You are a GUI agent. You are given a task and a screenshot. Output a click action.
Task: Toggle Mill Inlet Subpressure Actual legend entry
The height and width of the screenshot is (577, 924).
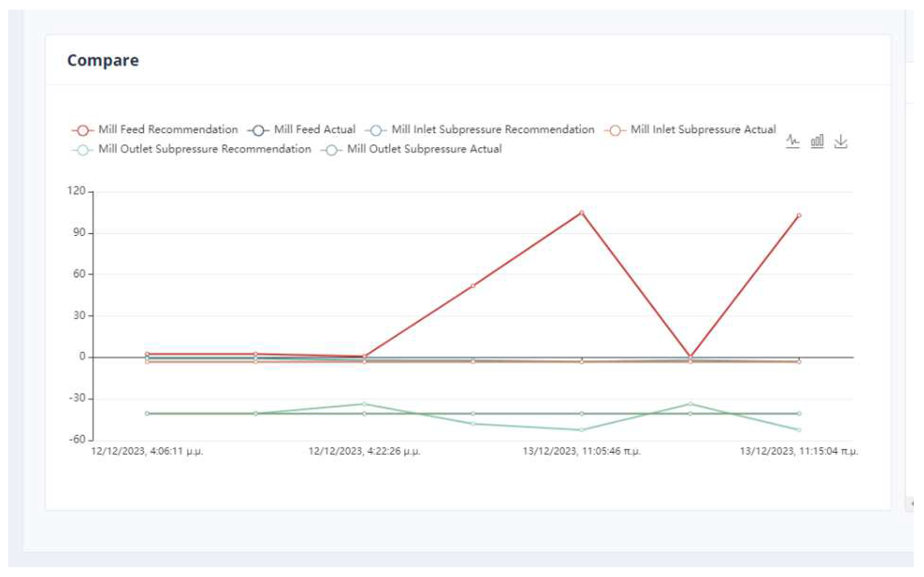690,130
